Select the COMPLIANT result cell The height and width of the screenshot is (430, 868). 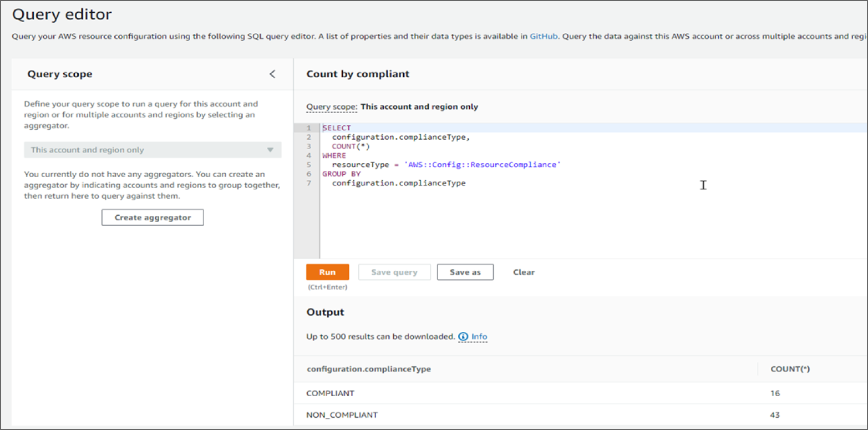[330, 393]
